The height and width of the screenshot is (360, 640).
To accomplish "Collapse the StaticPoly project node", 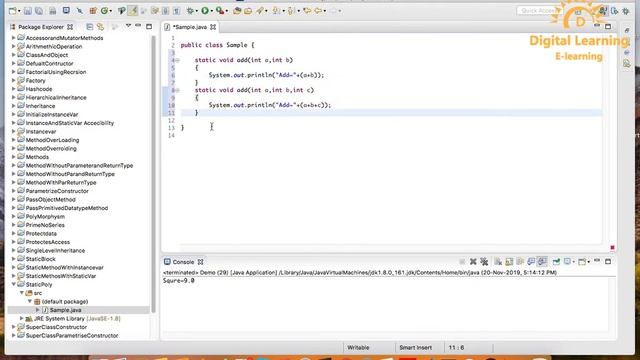I will click(13, 284).
